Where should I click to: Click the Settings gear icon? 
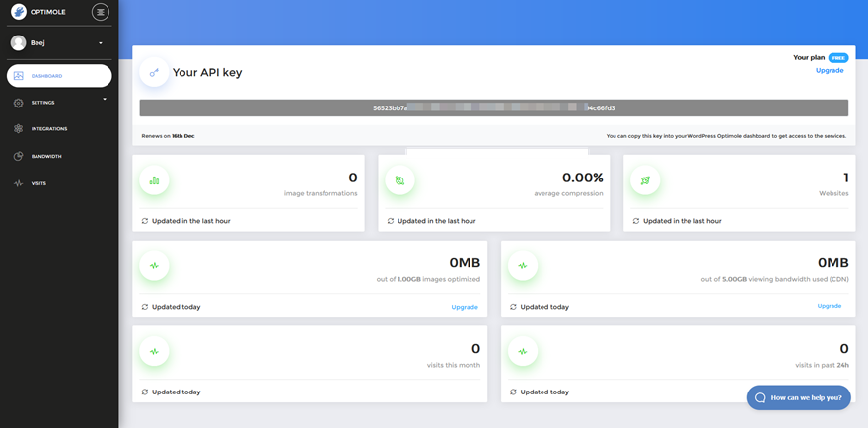coord(19,103)
